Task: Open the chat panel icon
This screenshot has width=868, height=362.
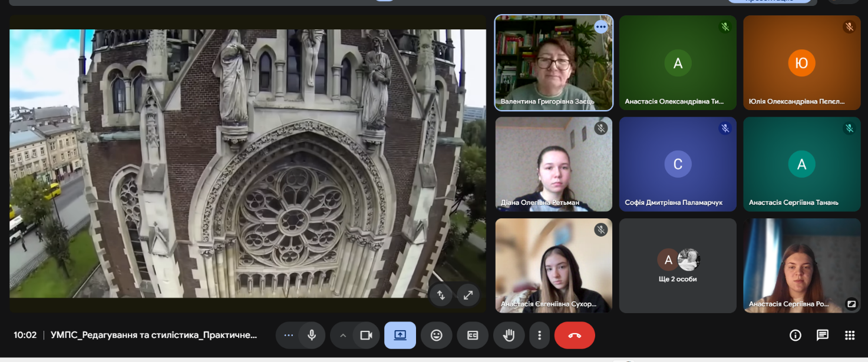Action: [x=823, y=335]
